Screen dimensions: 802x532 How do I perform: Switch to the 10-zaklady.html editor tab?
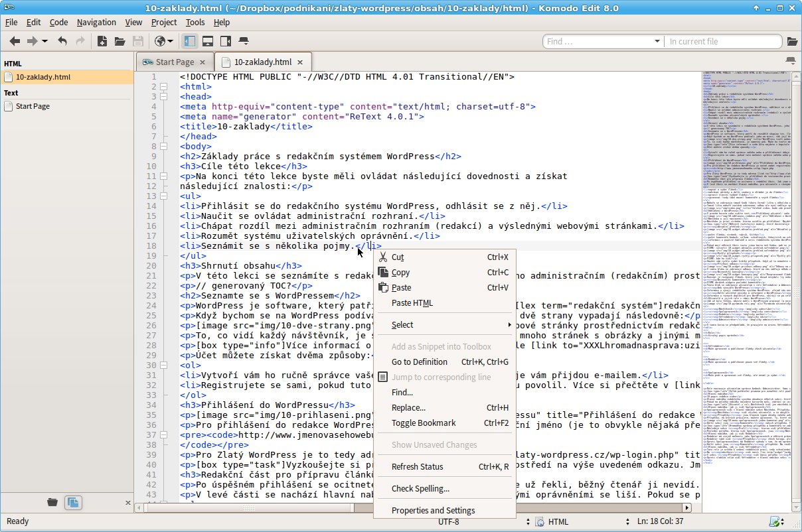point(264,62)
